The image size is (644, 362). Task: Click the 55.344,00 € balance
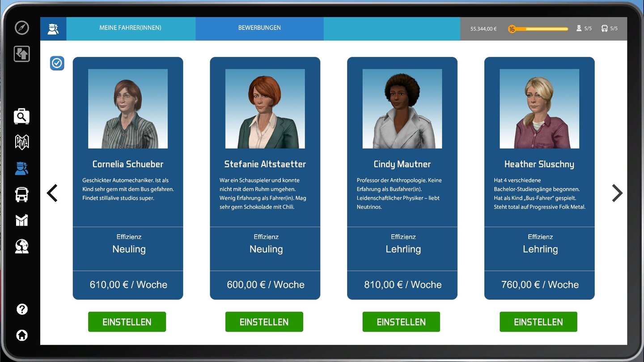[x=483, y=29]
